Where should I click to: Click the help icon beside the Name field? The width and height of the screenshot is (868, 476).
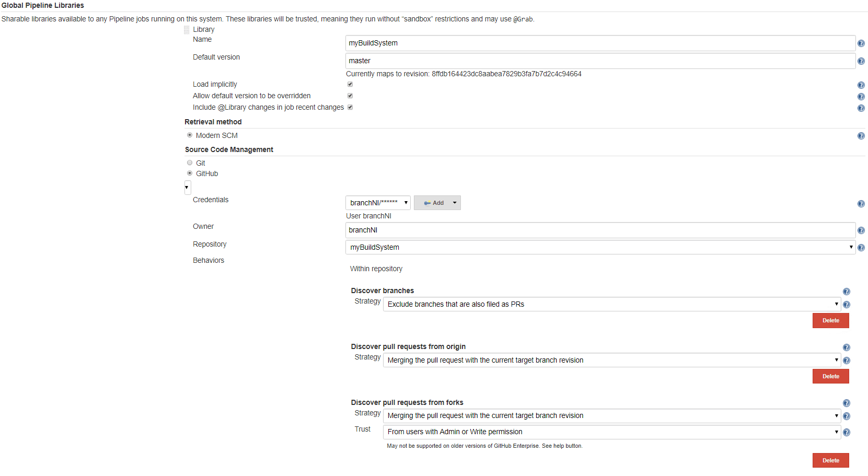(861, 43)
